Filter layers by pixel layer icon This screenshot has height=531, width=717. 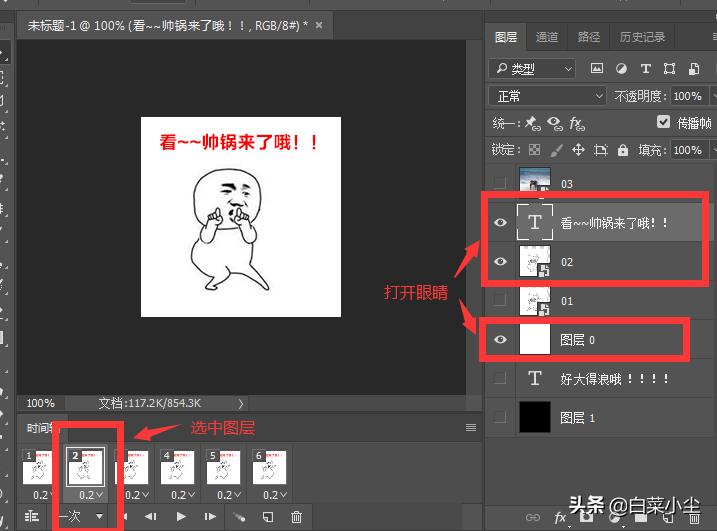click(596, 69)
